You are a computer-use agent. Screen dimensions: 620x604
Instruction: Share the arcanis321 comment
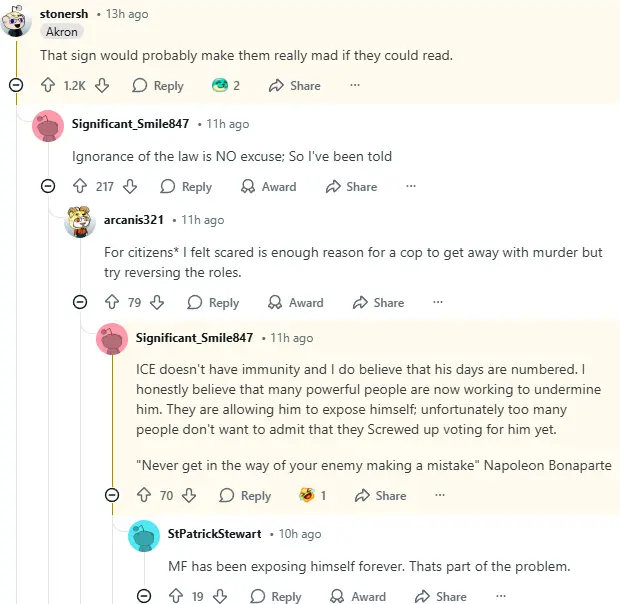pos(378,303)
